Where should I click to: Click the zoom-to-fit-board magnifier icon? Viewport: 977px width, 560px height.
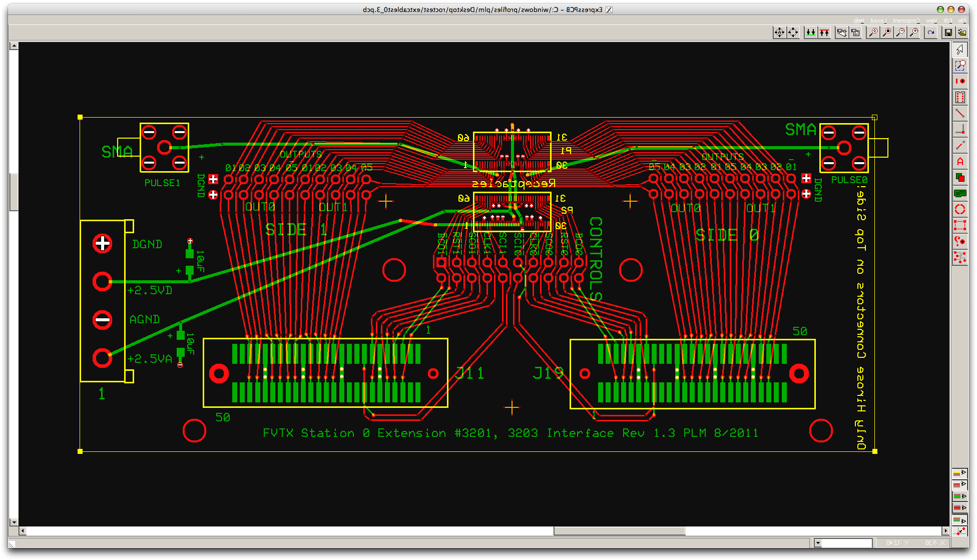tap(887, 33)
